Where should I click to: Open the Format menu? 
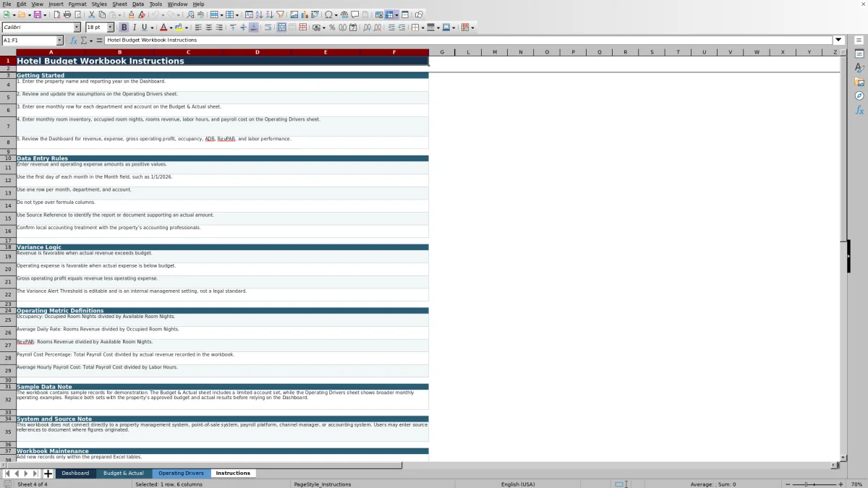coord(77,4)
